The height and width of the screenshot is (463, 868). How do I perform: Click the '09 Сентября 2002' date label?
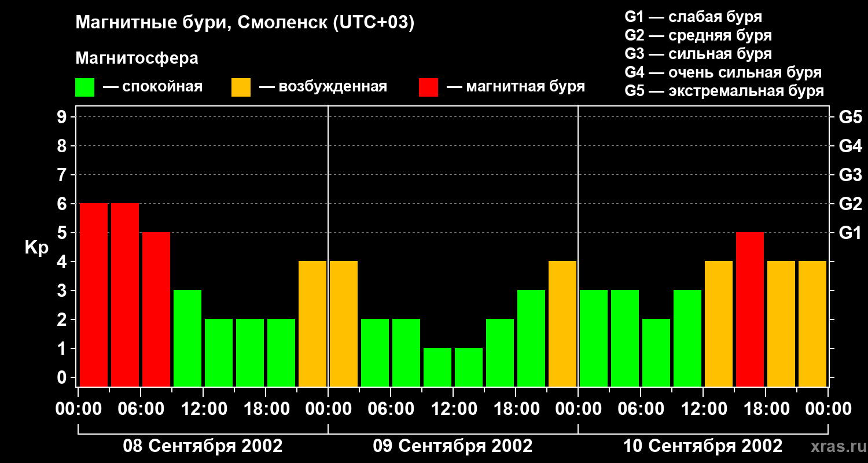point(453,446)
